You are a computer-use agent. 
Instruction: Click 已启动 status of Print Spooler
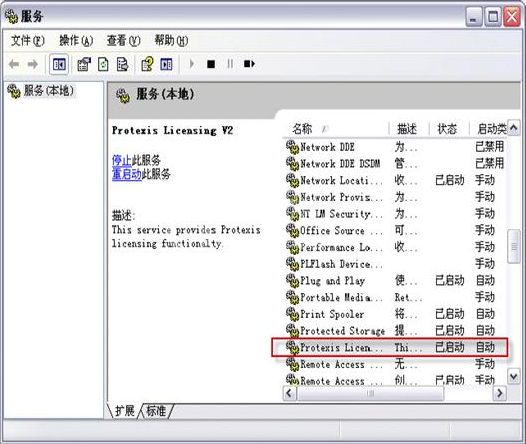coord(449,314)
